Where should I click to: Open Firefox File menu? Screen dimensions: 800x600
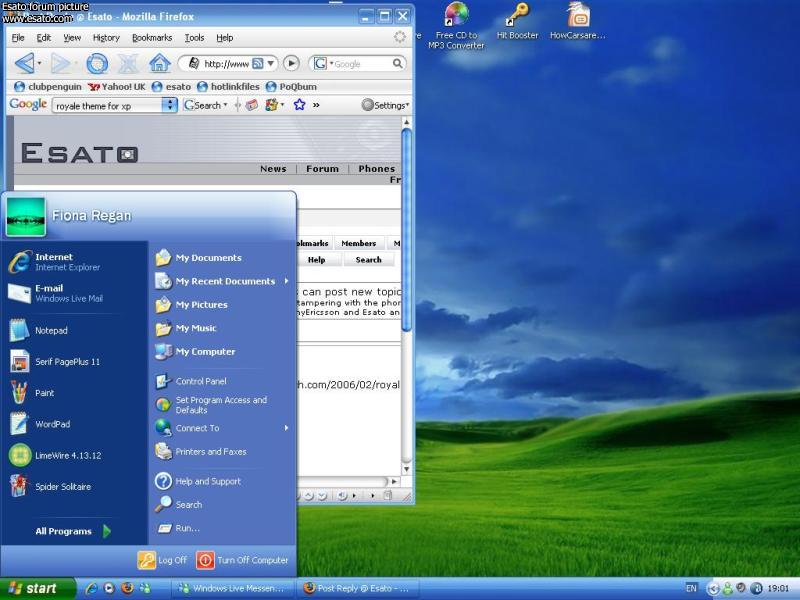(18, 37)
